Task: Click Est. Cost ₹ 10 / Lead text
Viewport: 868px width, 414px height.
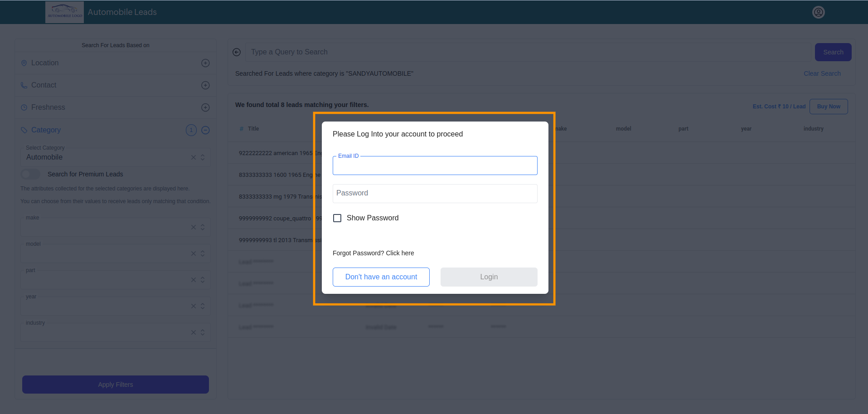Action: 779,107
